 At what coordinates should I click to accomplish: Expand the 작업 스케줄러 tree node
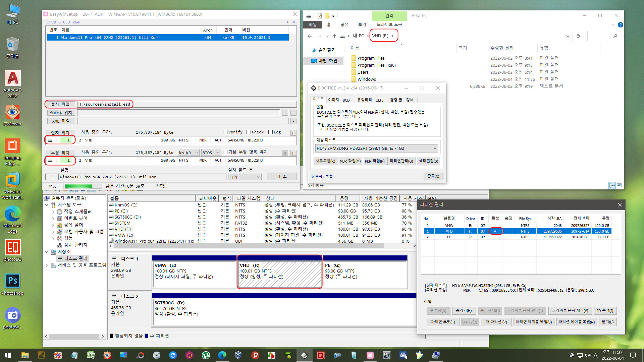[x=53, y=212]
